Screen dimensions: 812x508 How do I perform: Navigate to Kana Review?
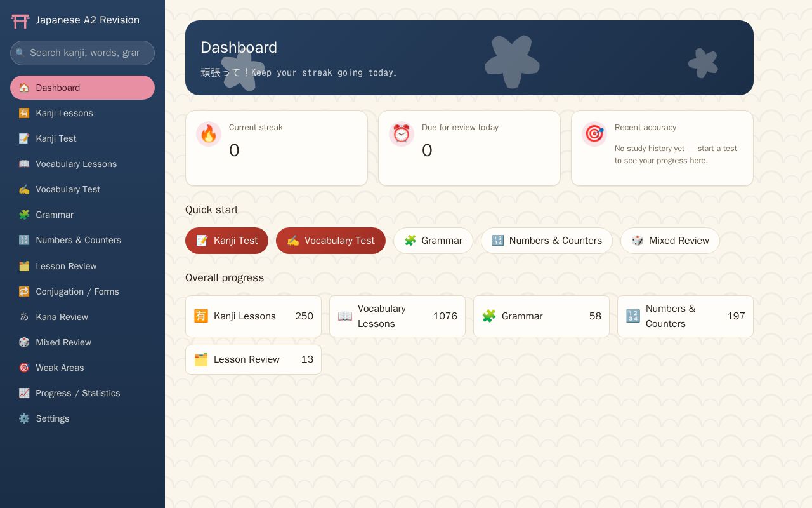tap(82, 317)
